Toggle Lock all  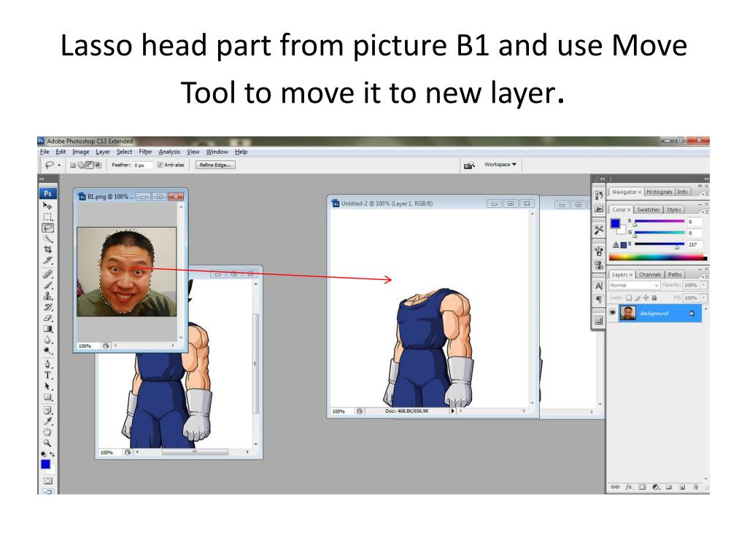tap(654, 297)
